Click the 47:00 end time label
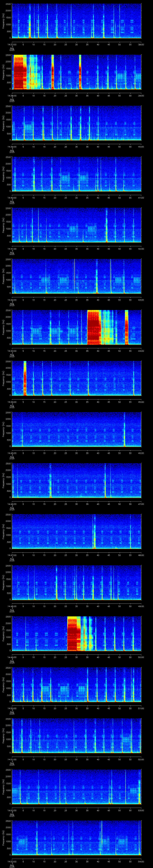The height and width of the screenshot is (868, 153). 141,504
